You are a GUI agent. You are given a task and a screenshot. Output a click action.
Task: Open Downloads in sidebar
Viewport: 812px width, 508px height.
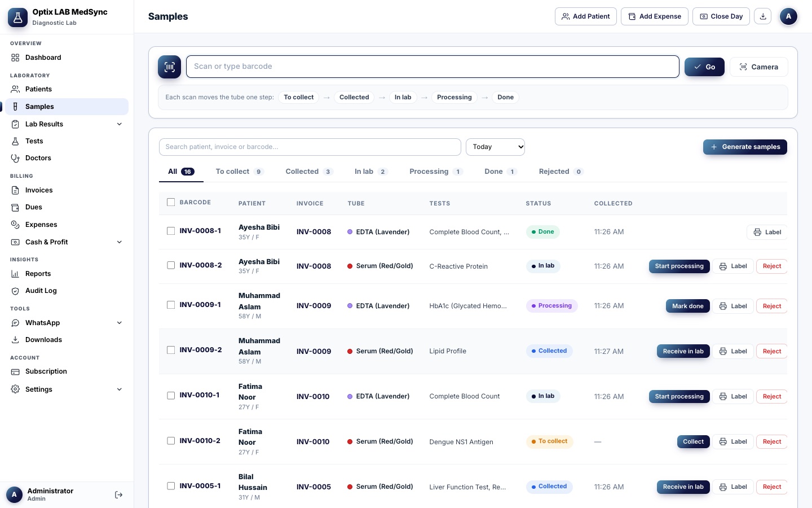tap(67, 340)
